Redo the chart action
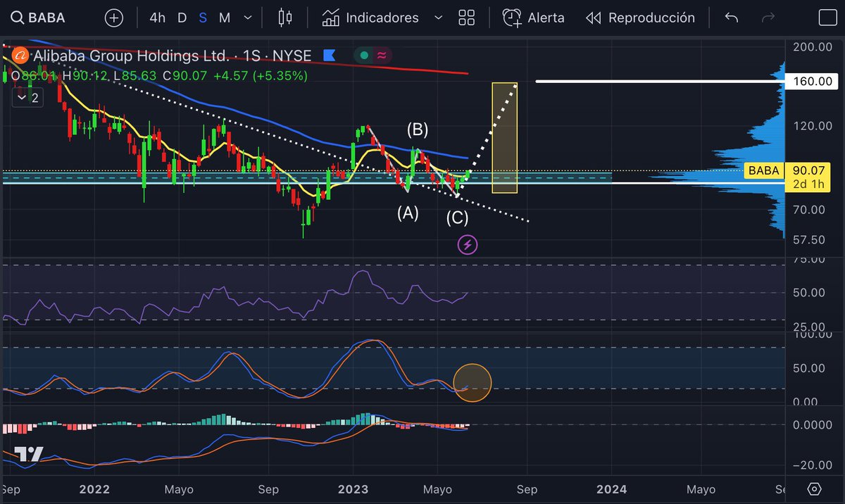 pos(768,18)
